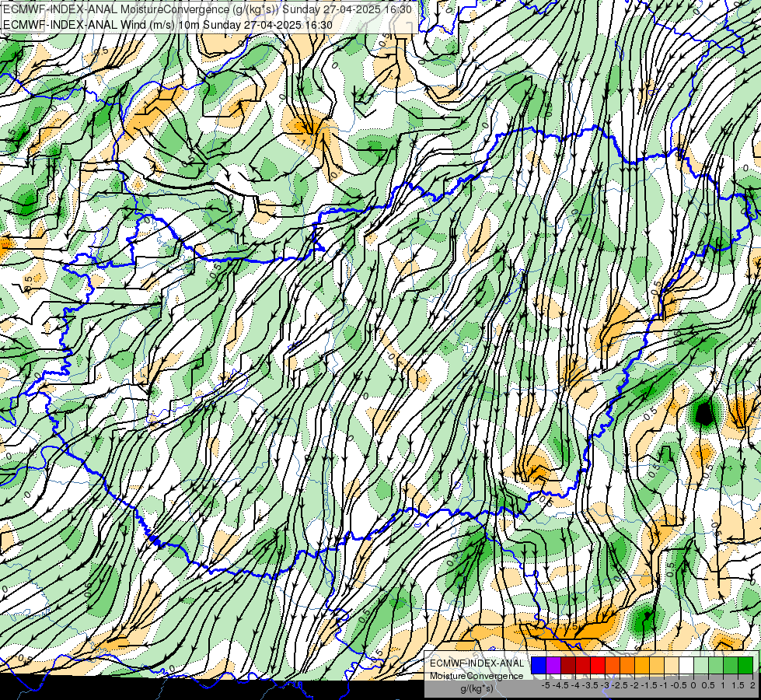
Task: Click the amber swatch between -2 and -1.5
Action: 642,665
